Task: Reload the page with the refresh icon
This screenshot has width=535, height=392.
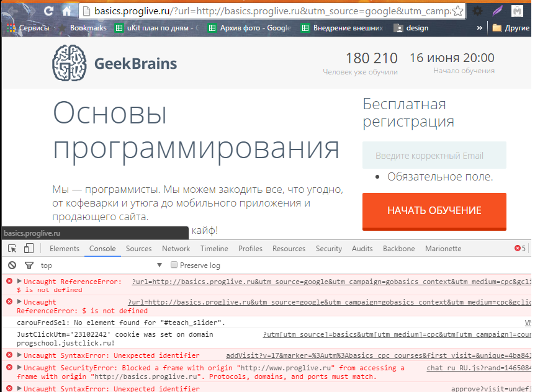Action: [49, 11]
